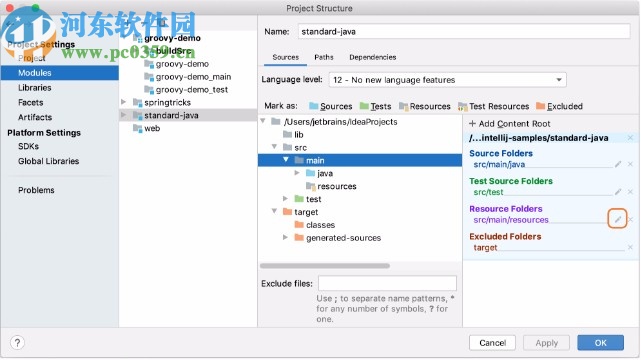The image size is (641, 360).
Task: Click the src/main/java source folder link
Action: [x=499, y=164]
